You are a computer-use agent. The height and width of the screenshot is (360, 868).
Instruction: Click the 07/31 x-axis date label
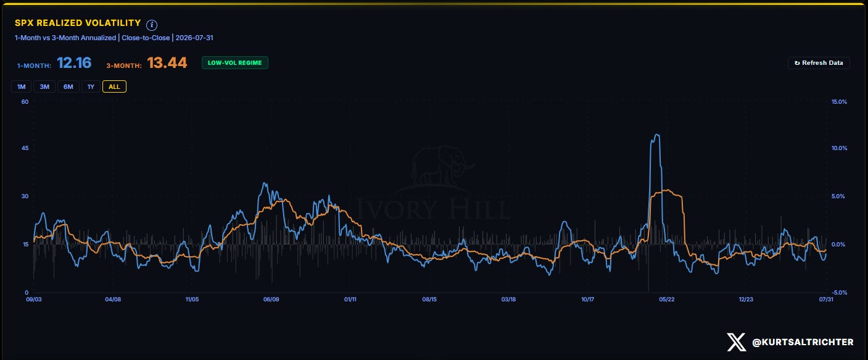pyautogui.click(x=826, y=299)
